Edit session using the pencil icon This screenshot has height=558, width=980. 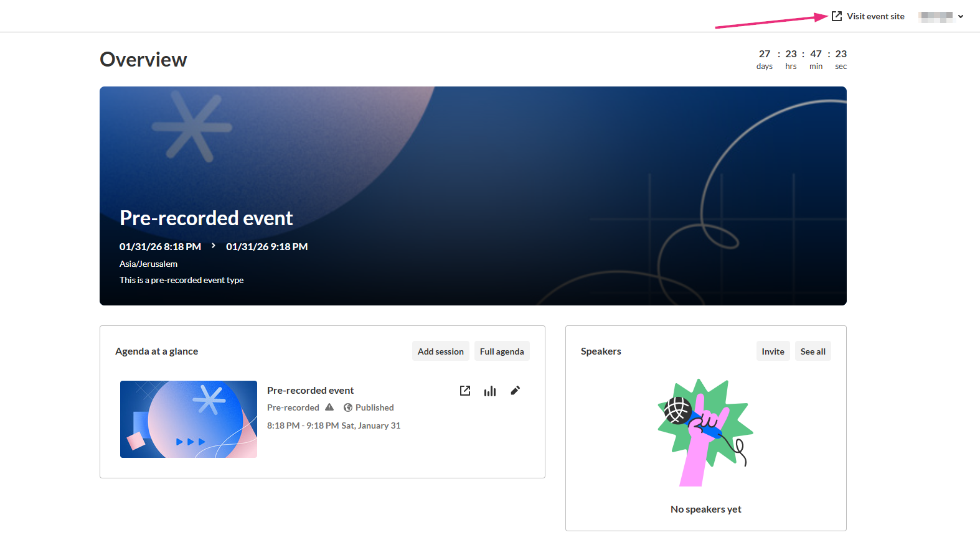pyautogui.click(x=515, y=391)
